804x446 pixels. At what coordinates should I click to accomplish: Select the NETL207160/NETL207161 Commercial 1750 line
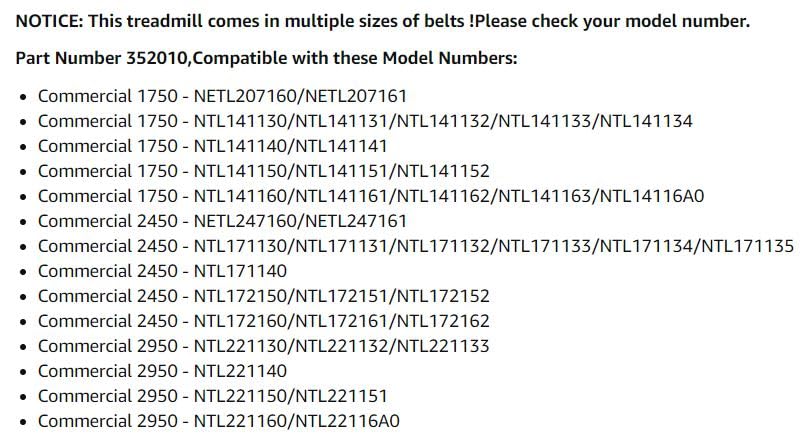pos(223,96)
